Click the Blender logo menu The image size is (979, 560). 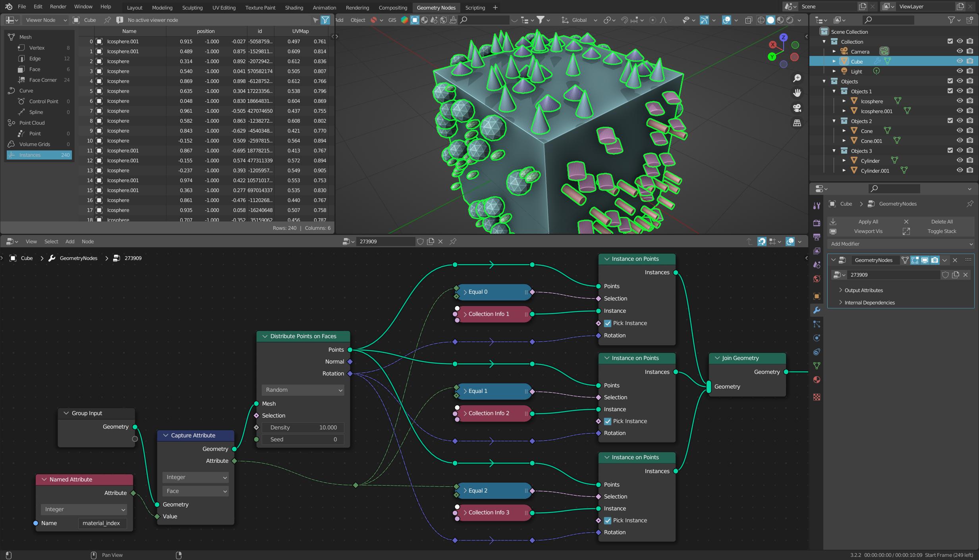tap(9, 7)
